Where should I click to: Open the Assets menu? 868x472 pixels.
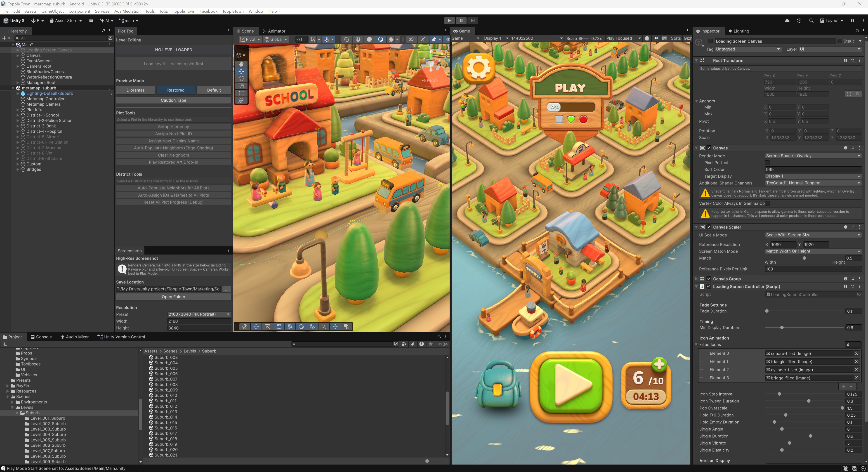pos(31,11)
